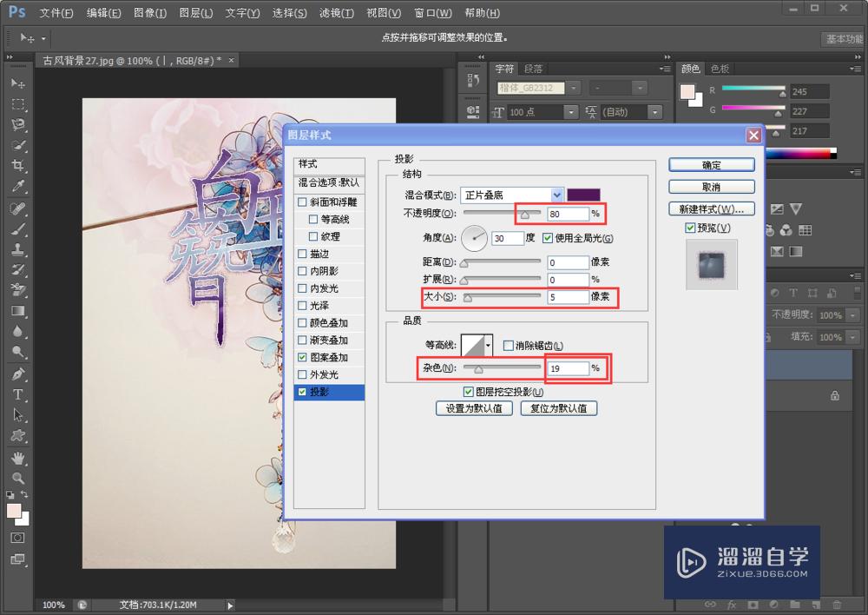The height and width of the screenshot is (615, 868).
Task: Select the Hand tool
Action: click(17, 458)
